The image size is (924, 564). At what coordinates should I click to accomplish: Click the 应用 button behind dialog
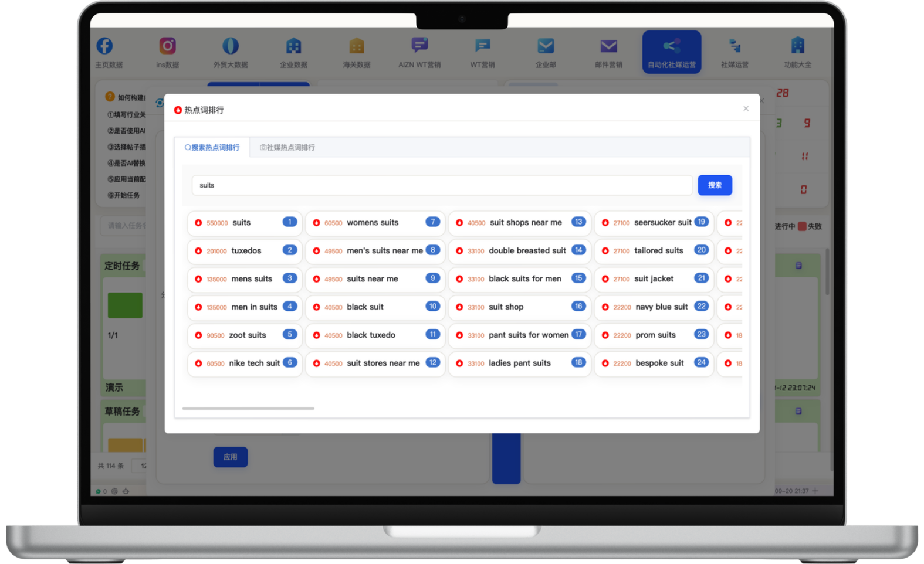[230, 457]
